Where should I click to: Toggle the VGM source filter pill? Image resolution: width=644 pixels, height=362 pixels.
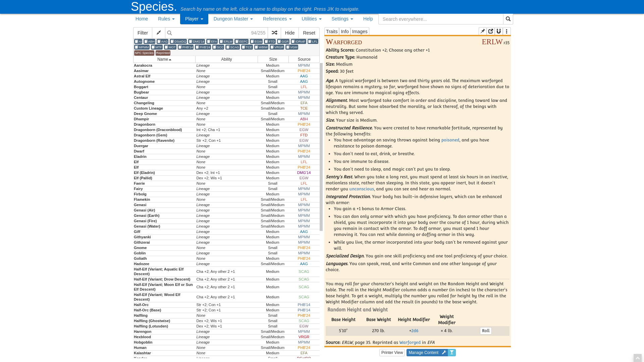point(292,47)
